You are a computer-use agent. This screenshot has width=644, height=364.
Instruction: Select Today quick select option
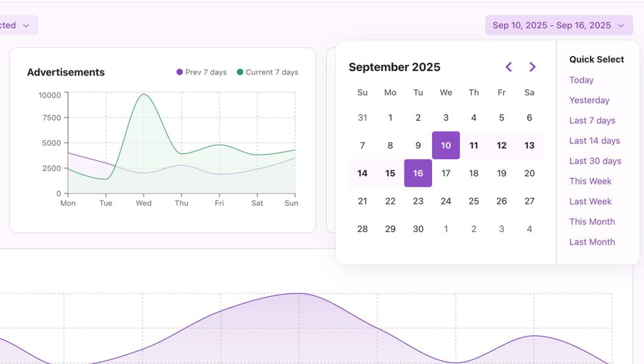[581, 80]
